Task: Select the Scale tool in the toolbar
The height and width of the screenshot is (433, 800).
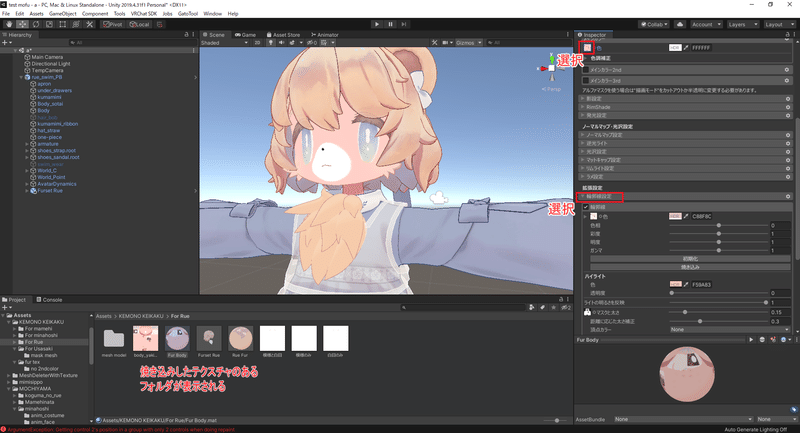Action: point(49,24)
